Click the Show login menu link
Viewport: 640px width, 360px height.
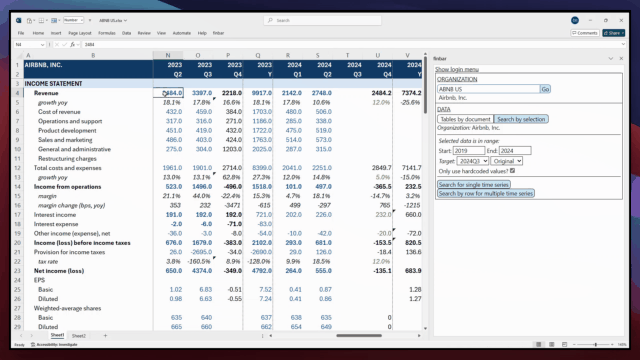tap(457, 69)
